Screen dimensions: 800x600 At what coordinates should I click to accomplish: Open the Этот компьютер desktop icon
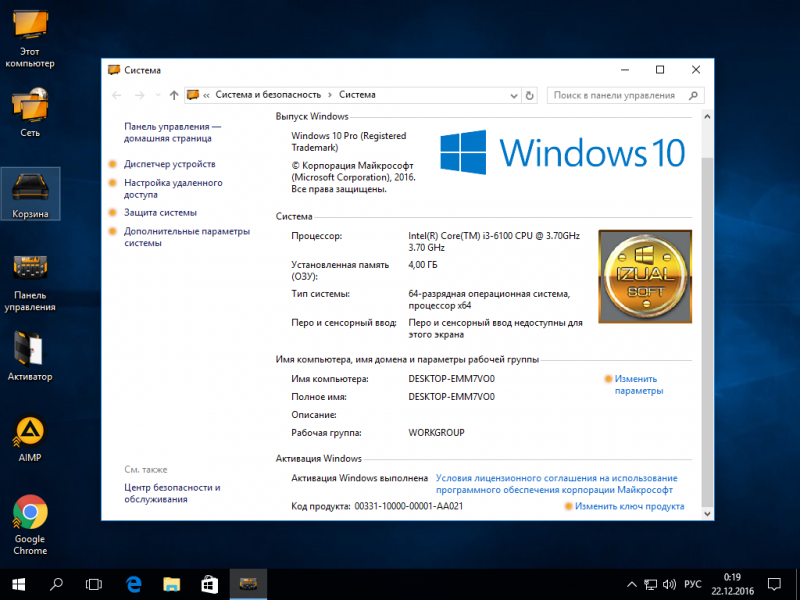pyautogui.click(x=30, y=39)
